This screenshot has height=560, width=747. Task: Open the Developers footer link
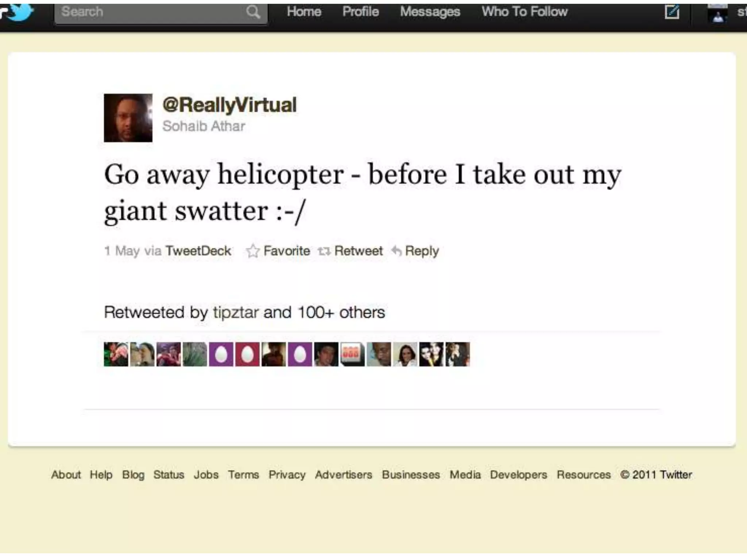518,475
